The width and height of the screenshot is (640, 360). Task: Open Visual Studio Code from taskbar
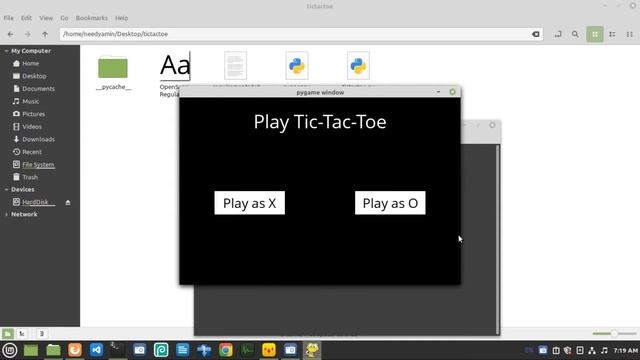[x=96, y=350]
